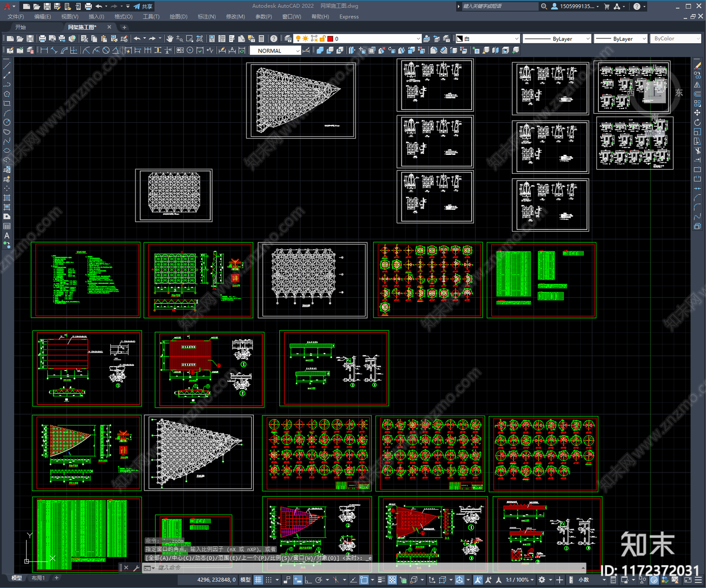Click the 共享 share button

(143, 6)
